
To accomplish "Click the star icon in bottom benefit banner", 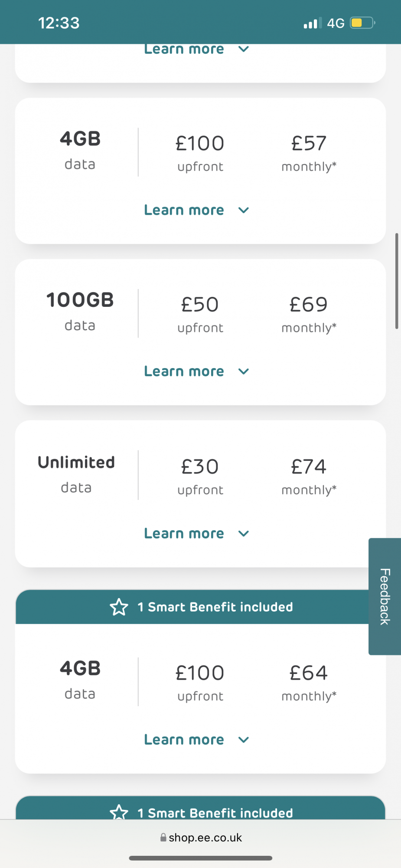I will point(119,812).
